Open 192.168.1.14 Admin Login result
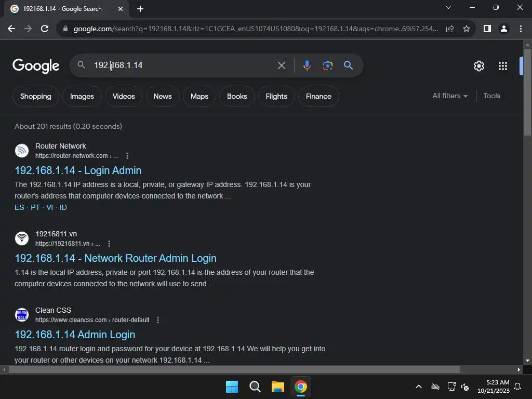The image size is (532, 399). pos(75,335)
